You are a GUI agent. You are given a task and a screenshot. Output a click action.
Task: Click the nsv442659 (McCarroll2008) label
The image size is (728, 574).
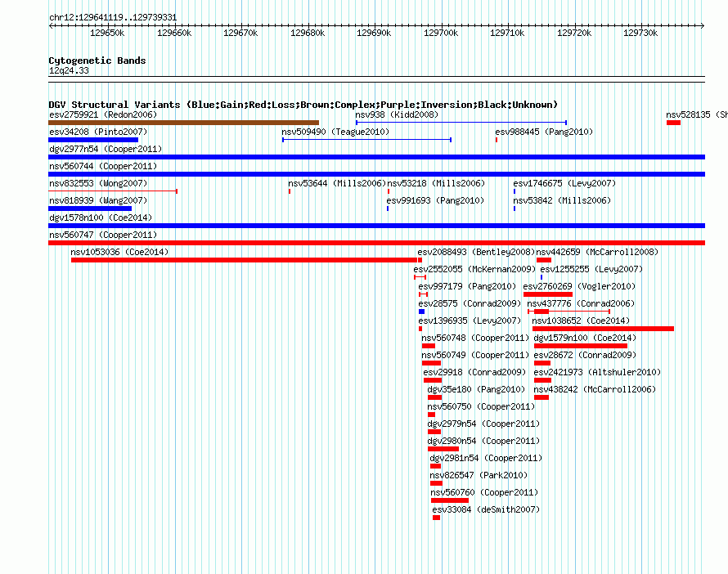tap(598, 252)
